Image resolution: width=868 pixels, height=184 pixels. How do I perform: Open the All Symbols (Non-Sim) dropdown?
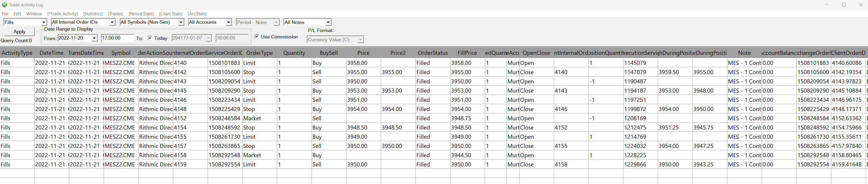(181, 22)
